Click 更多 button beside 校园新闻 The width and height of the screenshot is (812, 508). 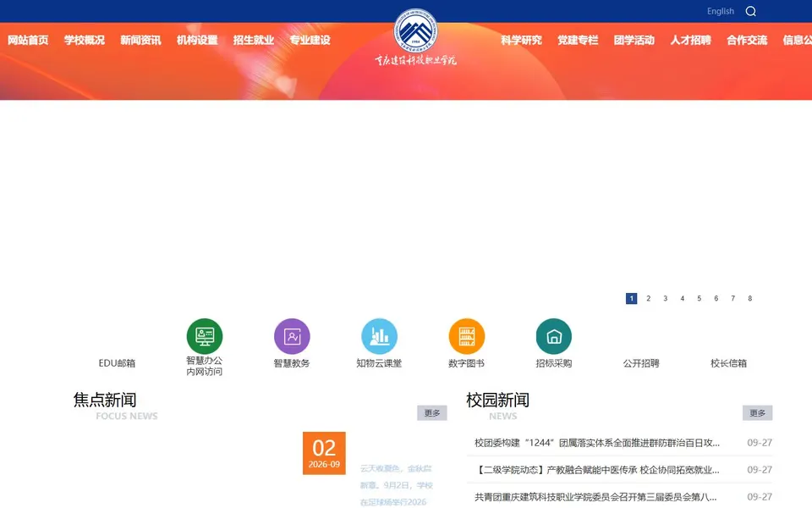pos(757,413)
